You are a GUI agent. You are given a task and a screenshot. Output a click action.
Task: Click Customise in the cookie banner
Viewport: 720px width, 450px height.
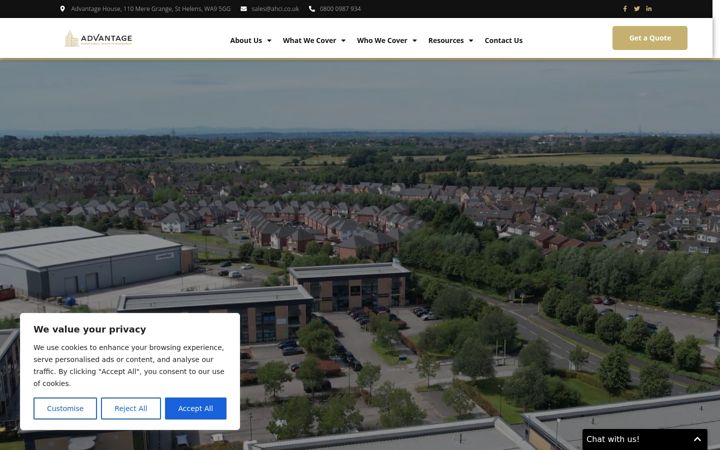point(65,408)
